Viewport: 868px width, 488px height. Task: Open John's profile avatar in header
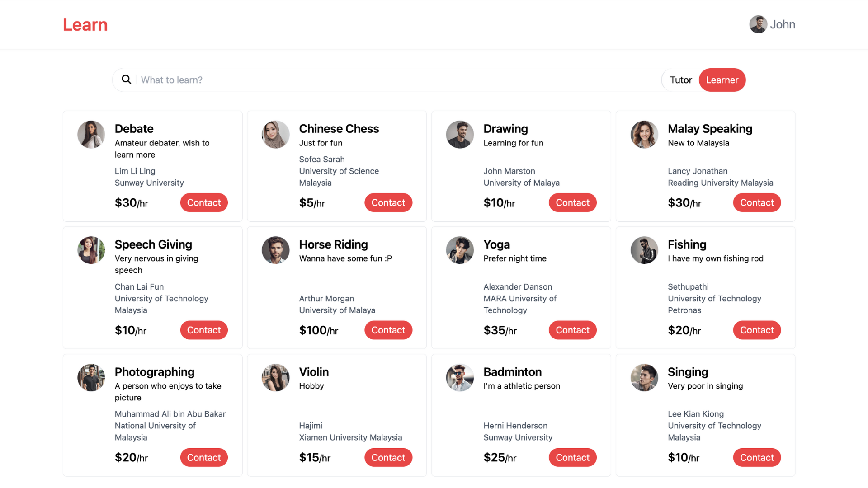(758, 24)
